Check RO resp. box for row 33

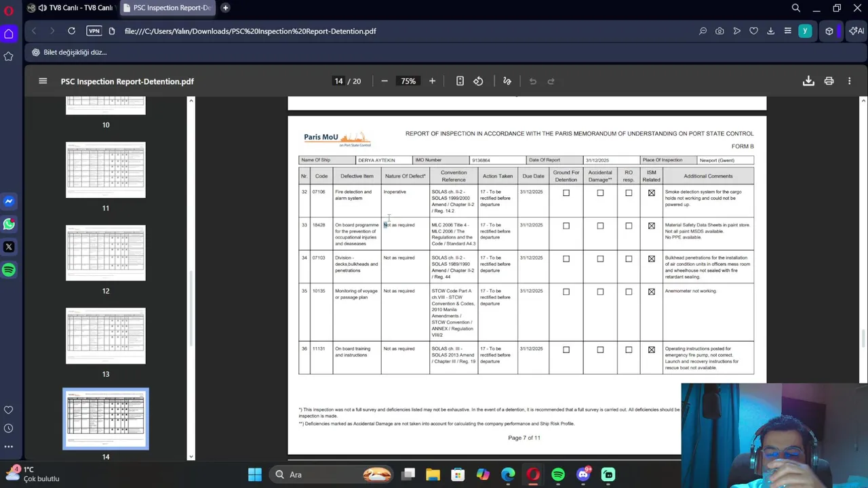(629, 226)
